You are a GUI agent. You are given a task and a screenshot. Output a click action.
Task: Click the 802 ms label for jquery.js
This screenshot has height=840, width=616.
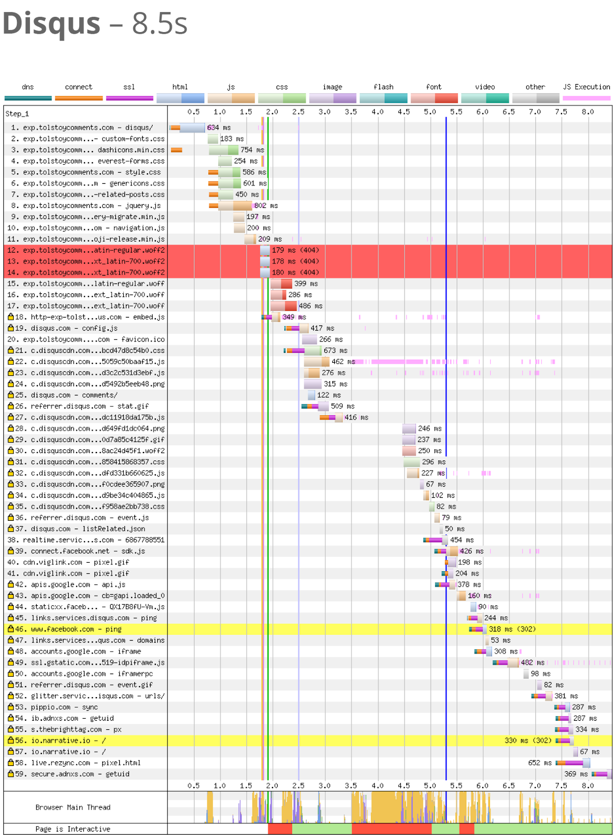click(x=266, y=206)
